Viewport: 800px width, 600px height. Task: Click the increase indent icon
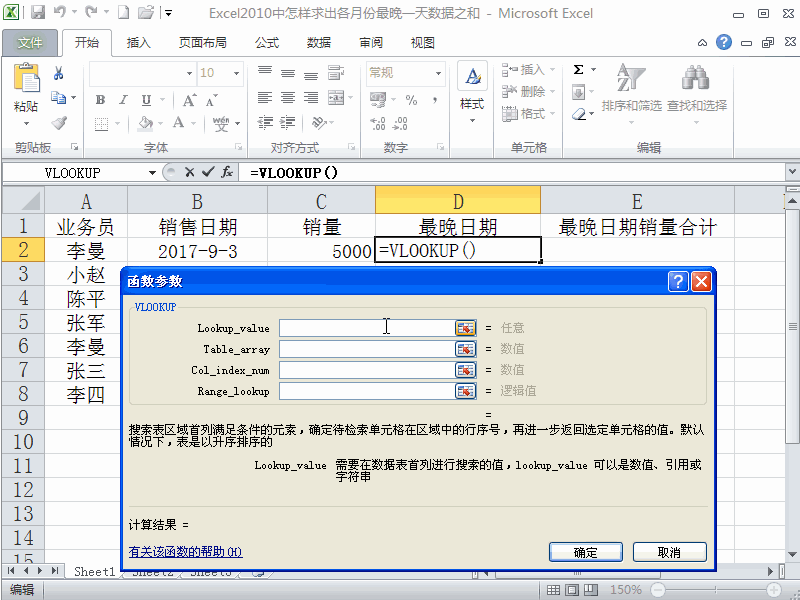pyautogui.click(x=288, y=122)
